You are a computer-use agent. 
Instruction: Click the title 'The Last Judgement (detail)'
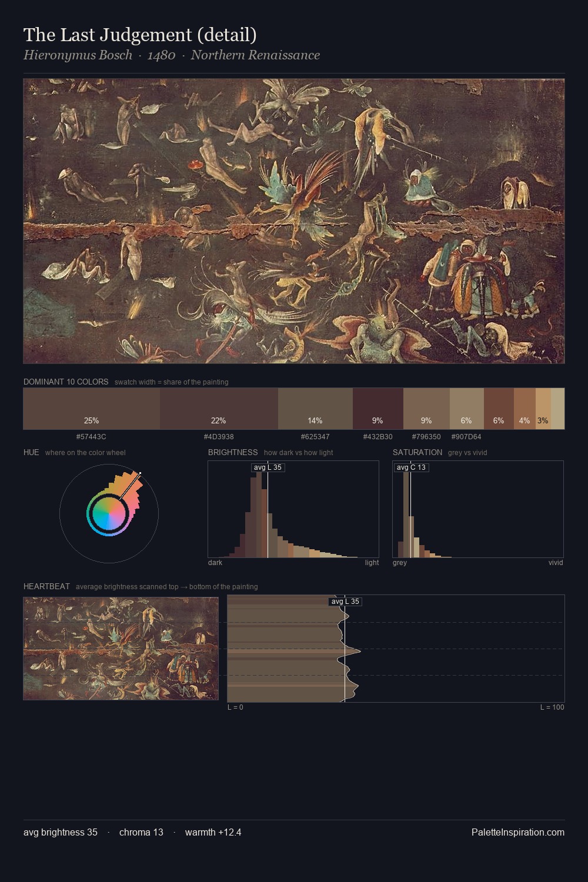click(140, 35)
